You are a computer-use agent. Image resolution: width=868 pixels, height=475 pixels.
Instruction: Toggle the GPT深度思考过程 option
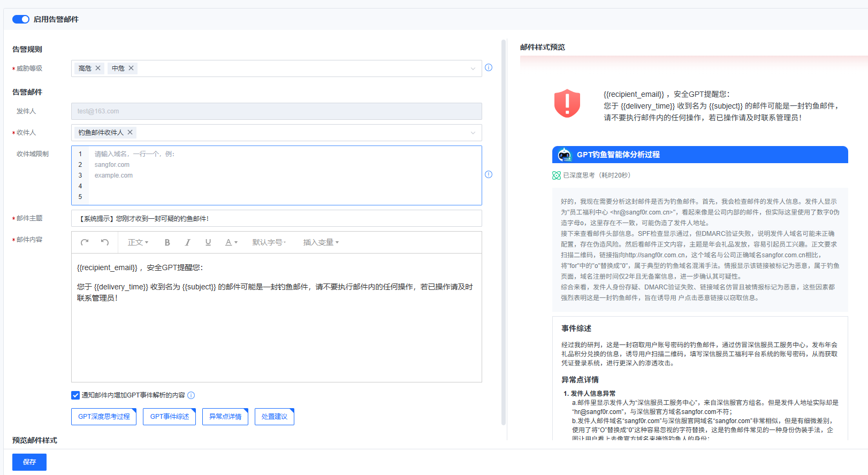(104, 417)
